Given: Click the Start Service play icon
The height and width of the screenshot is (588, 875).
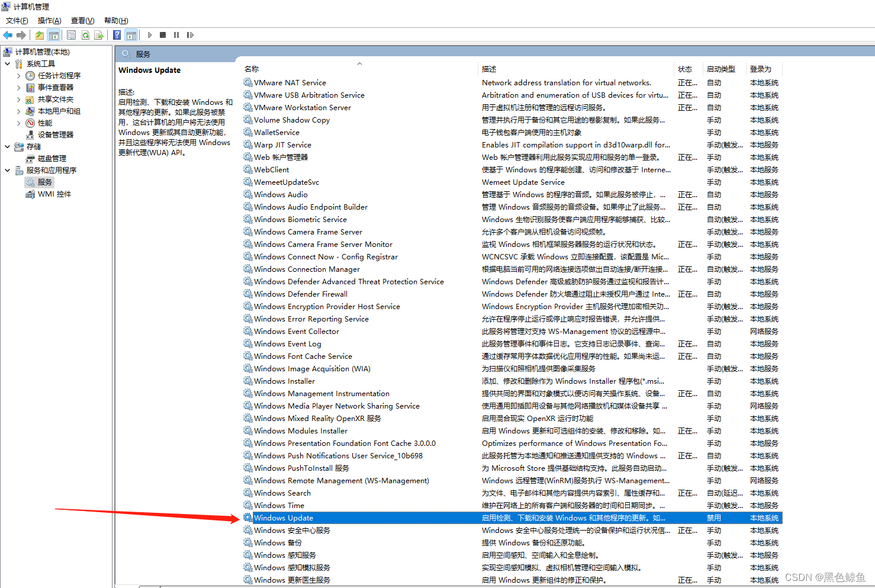Looking at the screenshot, I should click(x=150, y=35).
